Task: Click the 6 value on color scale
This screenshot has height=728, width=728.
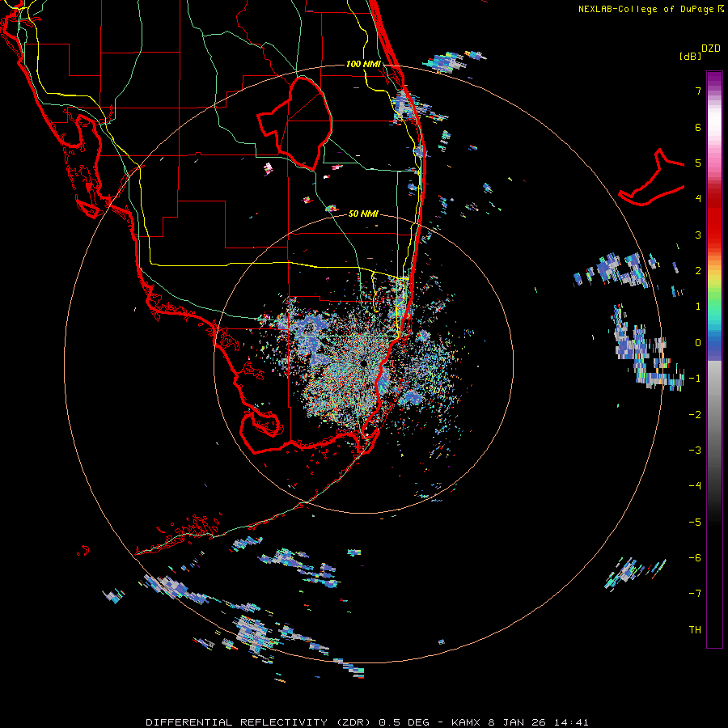Action: [x=698, y=127]
